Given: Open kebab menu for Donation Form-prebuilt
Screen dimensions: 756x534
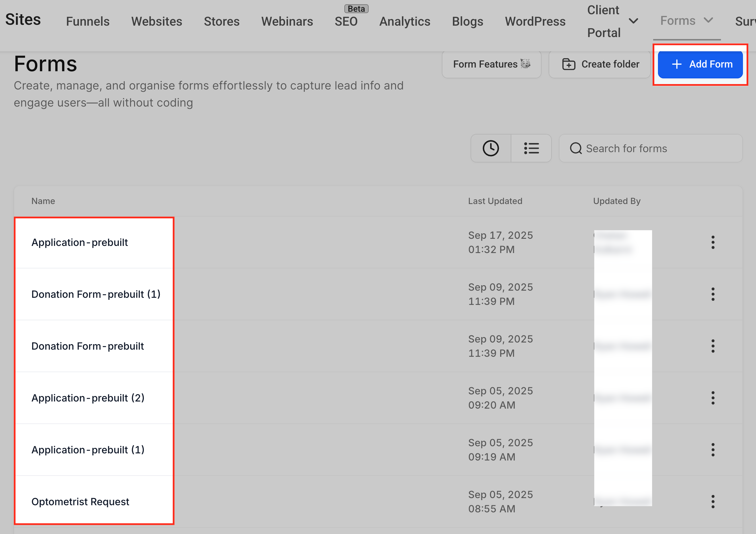Looking at the screenshot, I should pos(712,346).
